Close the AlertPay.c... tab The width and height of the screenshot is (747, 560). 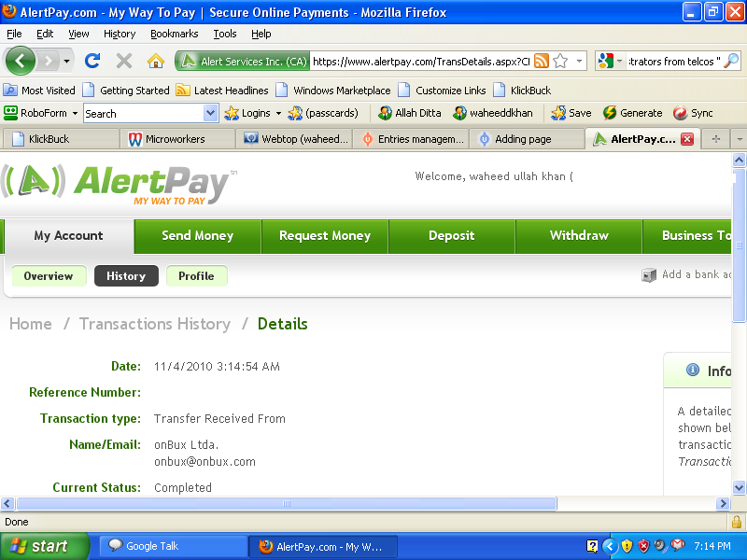[x=687, y=138]
